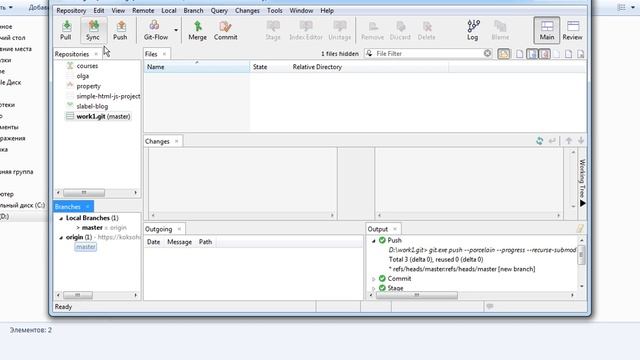Click the Push toolbar icon

pos(120,30)
